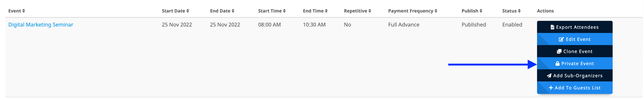
Task: Open the Digital Marketing Seminar link
Action: coord(41,25)
